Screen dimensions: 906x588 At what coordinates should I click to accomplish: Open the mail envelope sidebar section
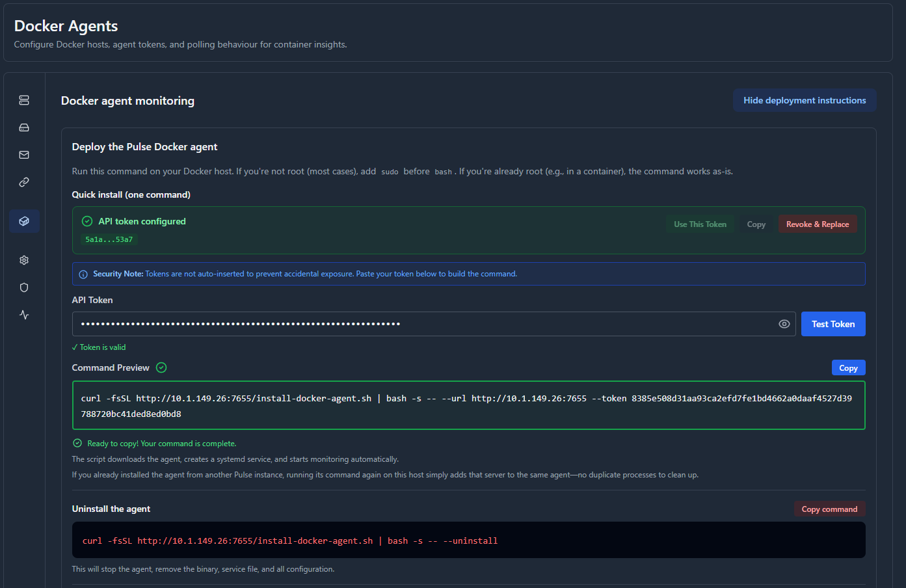pyautogui.click(x=24, y=155)
